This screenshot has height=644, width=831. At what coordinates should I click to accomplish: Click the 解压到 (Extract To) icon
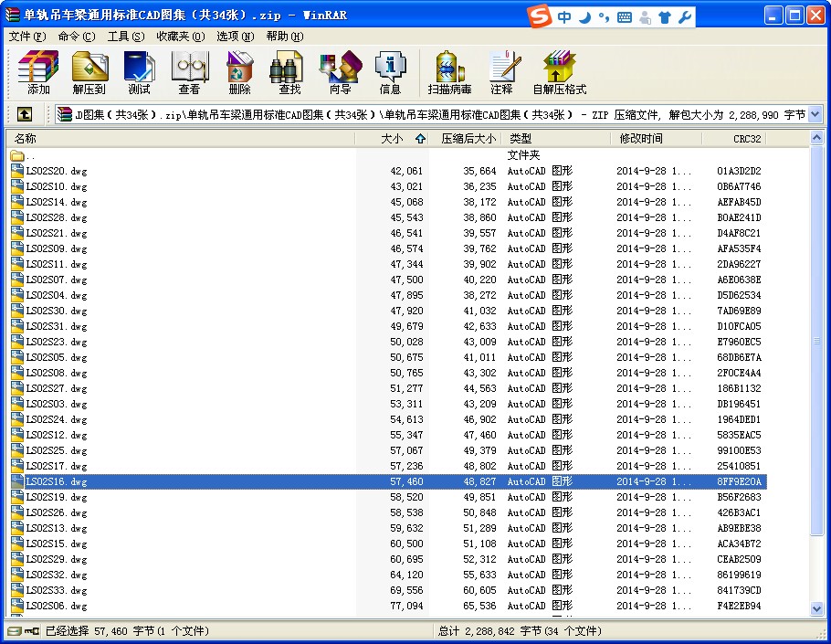pos(89,73)
